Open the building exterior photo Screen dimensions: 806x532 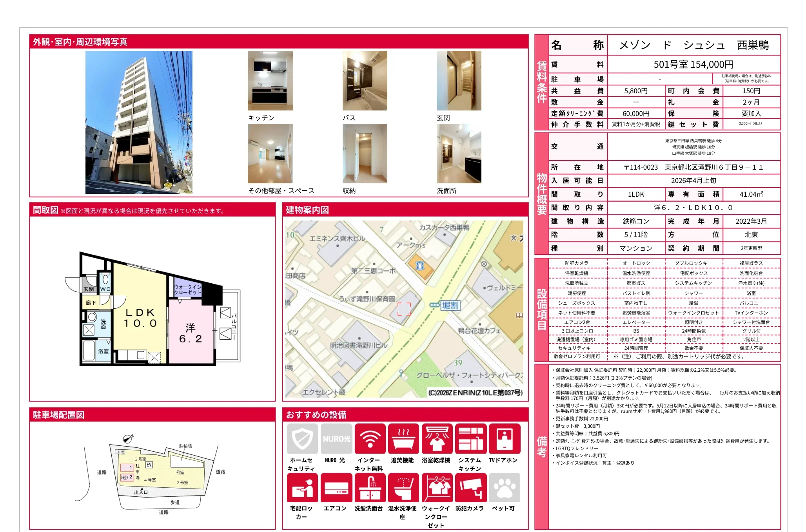tap(139, 122)
